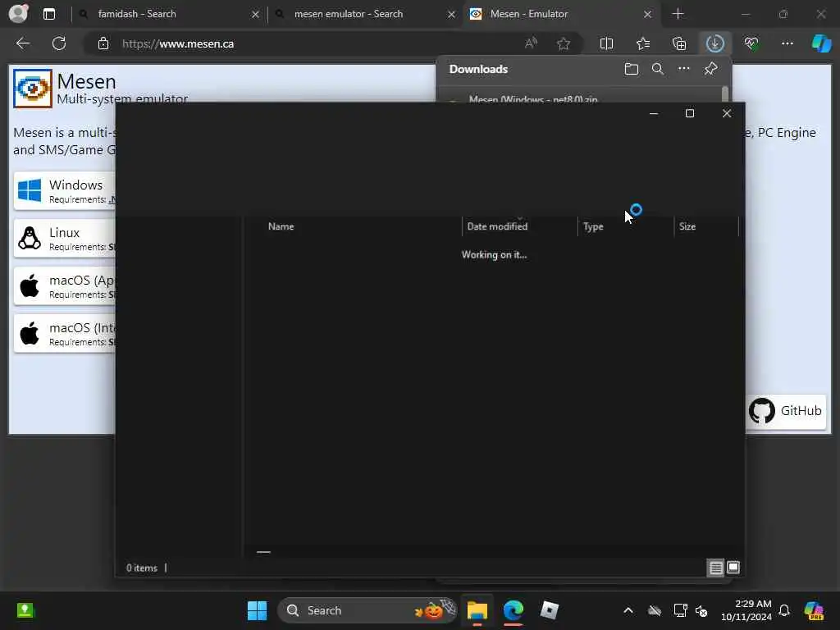This screenshot has width=840, height=630.
Task: Open Edge Settings and more menu
Action: (x=787, y=43)
